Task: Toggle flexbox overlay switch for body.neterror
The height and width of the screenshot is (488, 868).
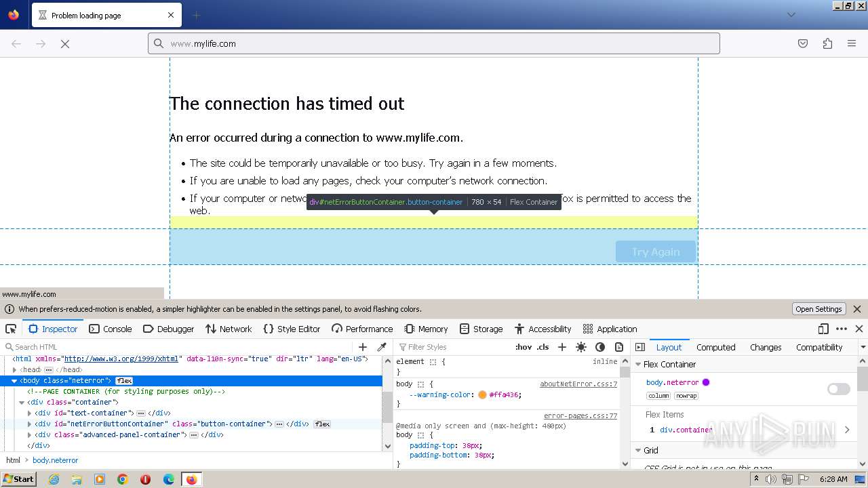Action: pyautogui.click(x=839, y=389)
